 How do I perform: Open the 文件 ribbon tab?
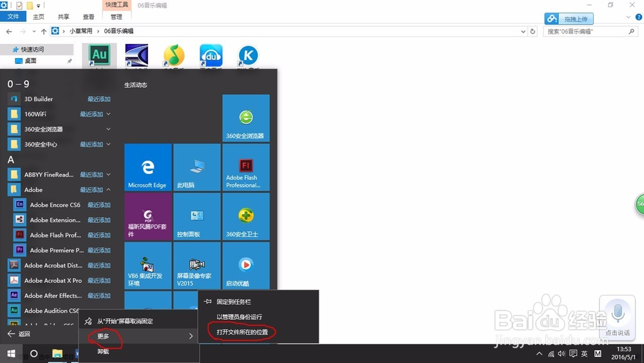[13, 17]
